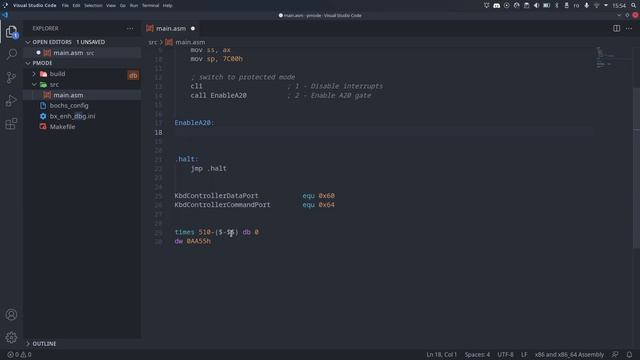
Task: Open the Search view in activity bar
Action: tap(11, 54)
